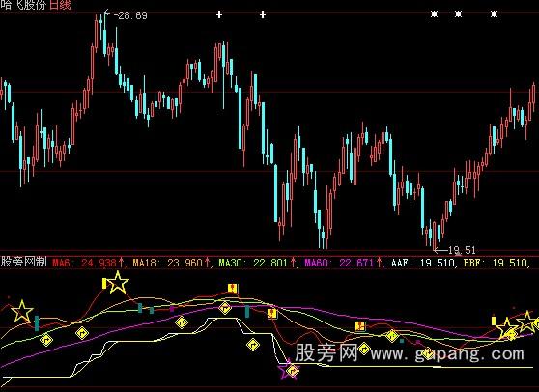Click the 19.51 low price label
Screen dimensions: 539x392
[463, 250]
